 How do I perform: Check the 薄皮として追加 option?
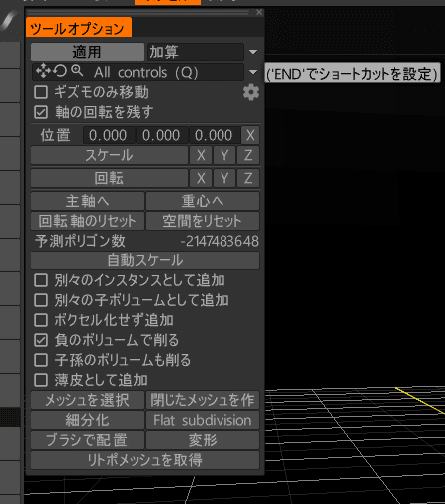point(41,380)
